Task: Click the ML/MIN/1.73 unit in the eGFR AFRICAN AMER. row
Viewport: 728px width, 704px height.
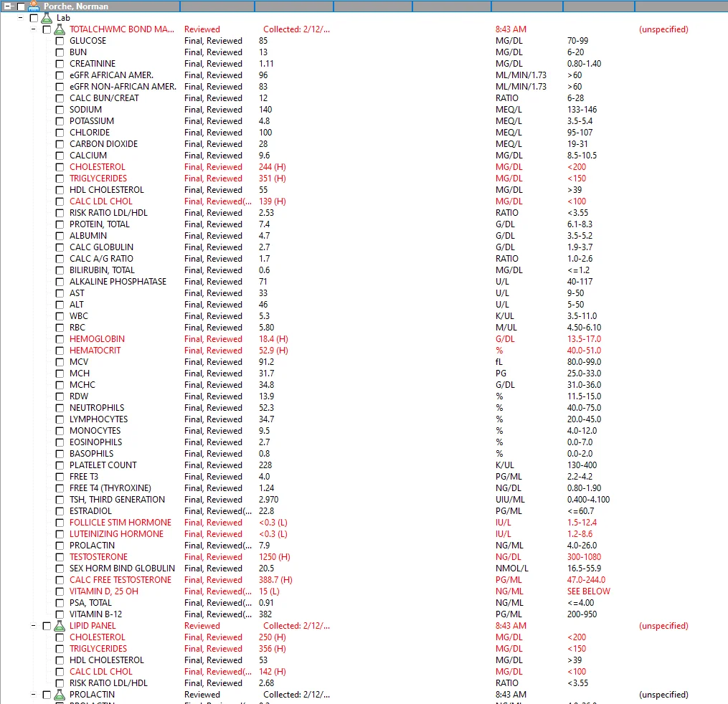Action: pyautogui.click(x=521, y=75)
